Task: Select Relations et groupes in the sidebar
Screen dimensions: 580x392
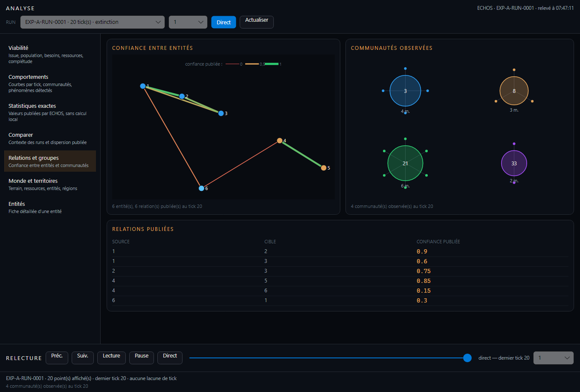Action: point(50,161)
